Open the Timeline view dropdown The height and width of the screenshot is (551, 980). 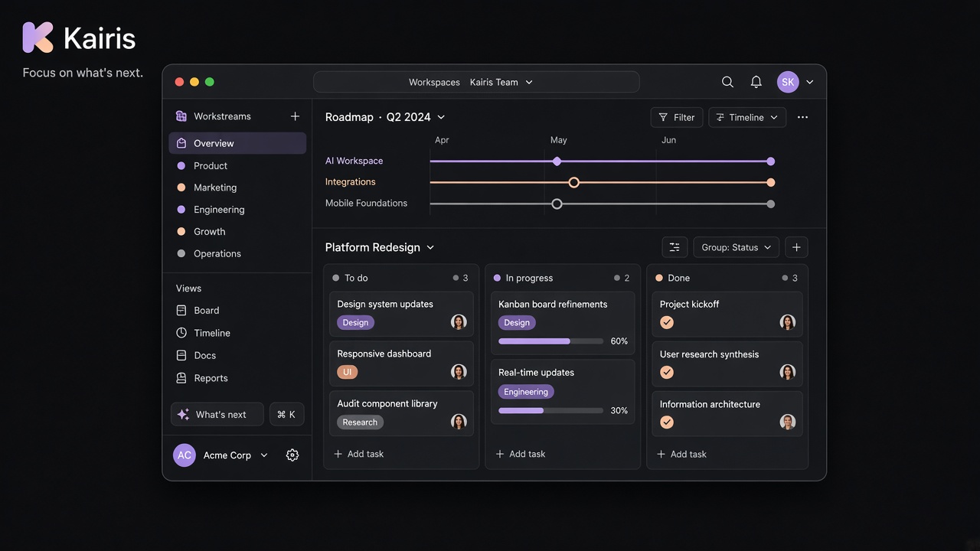746,117
